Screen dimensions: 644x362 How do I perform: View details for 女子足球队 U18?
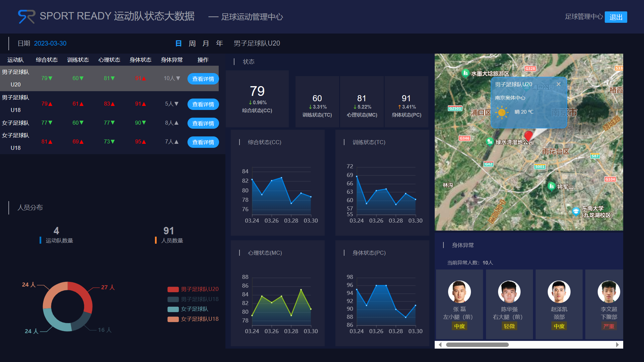pos(203,142)
